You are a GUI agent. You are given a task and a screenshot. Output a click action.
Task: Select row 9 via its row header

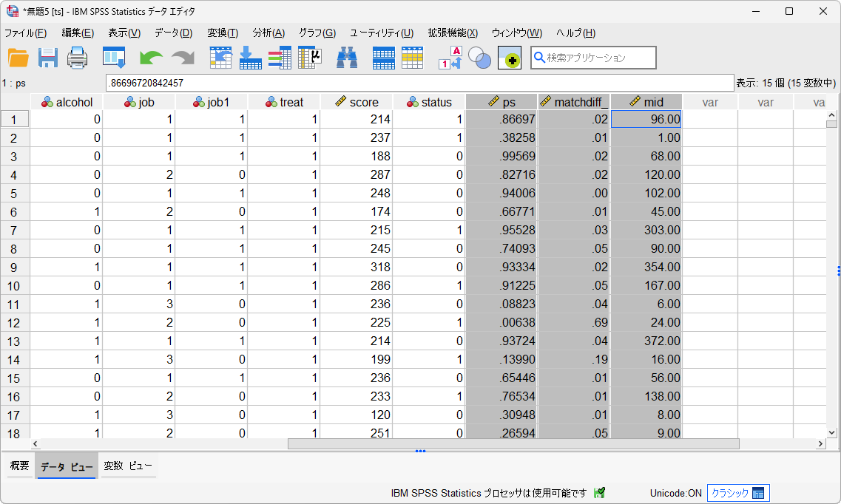pos(15,267)
